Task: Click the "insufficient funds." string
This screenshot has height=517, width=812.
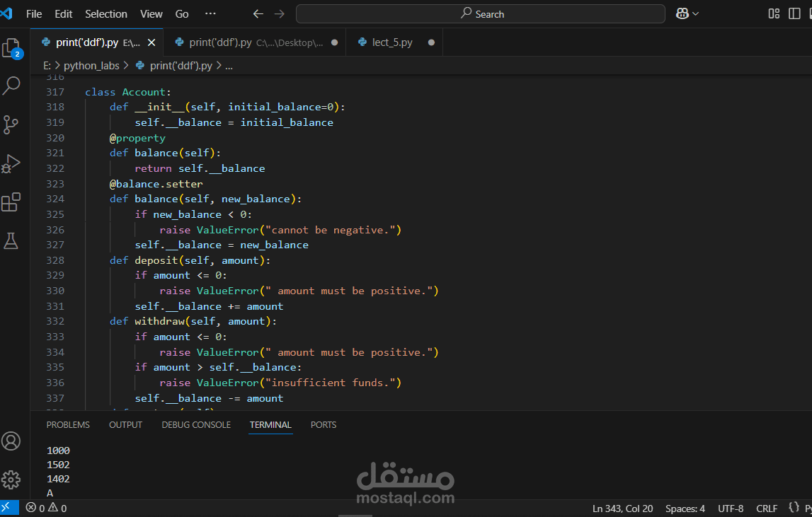Action: (331, 383)
